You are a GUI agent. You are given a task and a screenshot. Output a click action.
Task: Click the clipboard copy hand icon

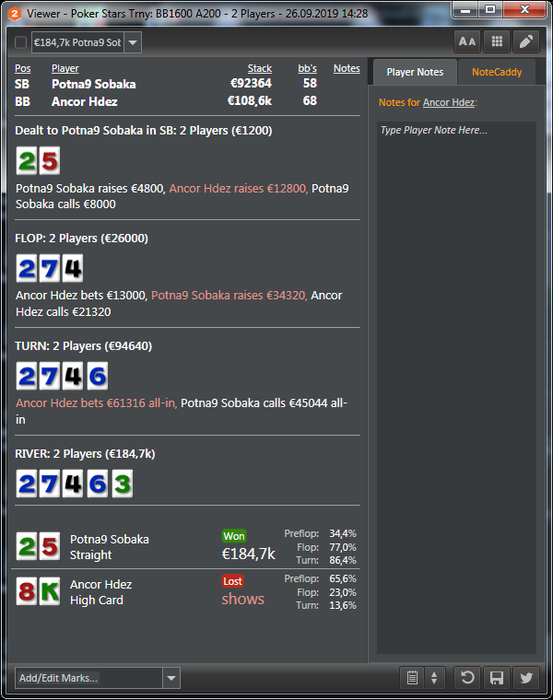pos(412,678)
